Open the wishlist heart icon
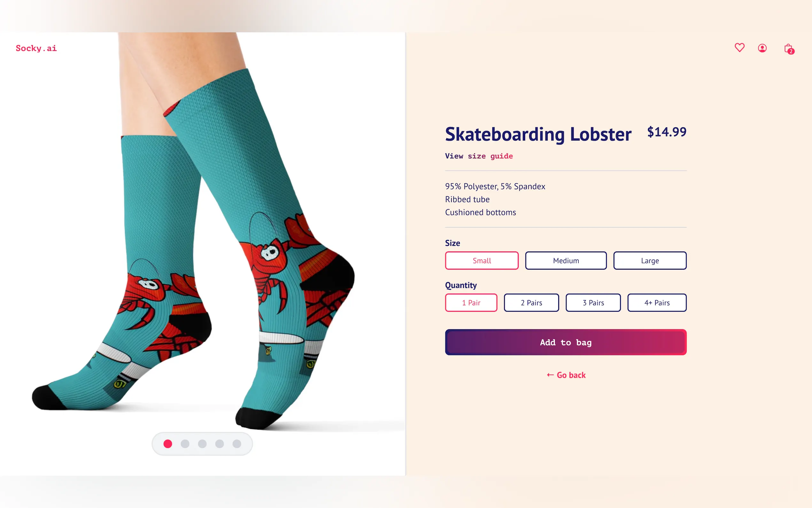Viewport: 812px width, 508px height. 739,48
